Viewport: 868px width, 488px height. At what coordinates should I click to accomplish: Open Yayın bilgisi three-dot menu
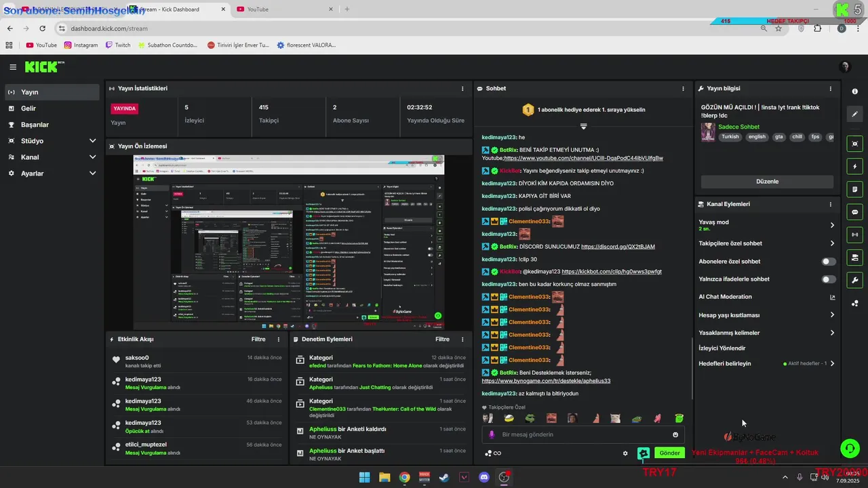click(830, 89)
